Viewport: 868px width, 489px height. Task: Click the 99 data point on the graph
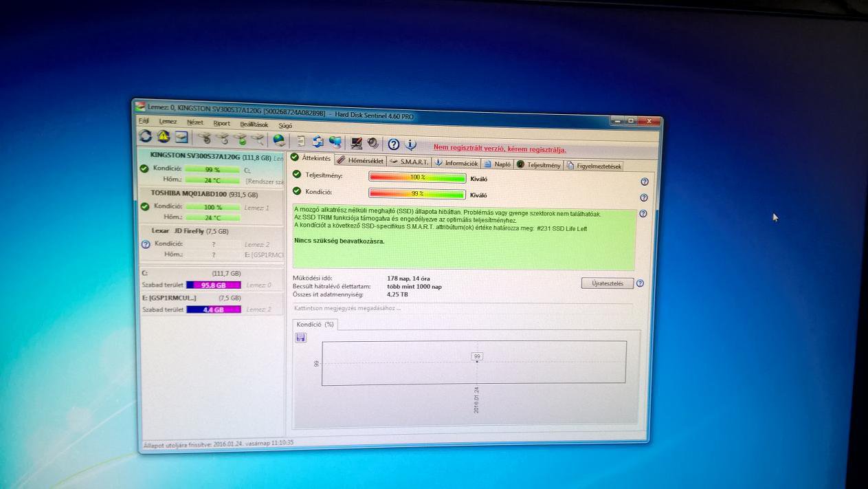pos(477,356)
